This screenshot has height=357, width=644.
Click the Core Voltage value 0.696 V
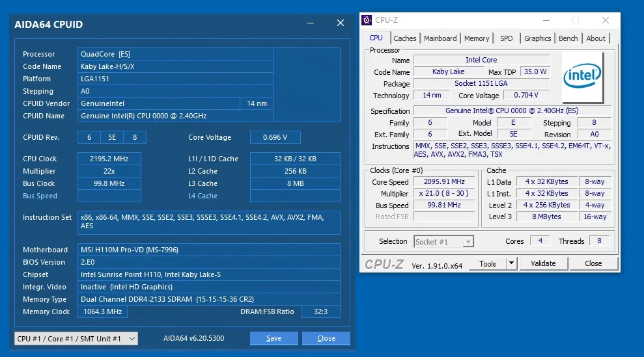click(275, 137)
